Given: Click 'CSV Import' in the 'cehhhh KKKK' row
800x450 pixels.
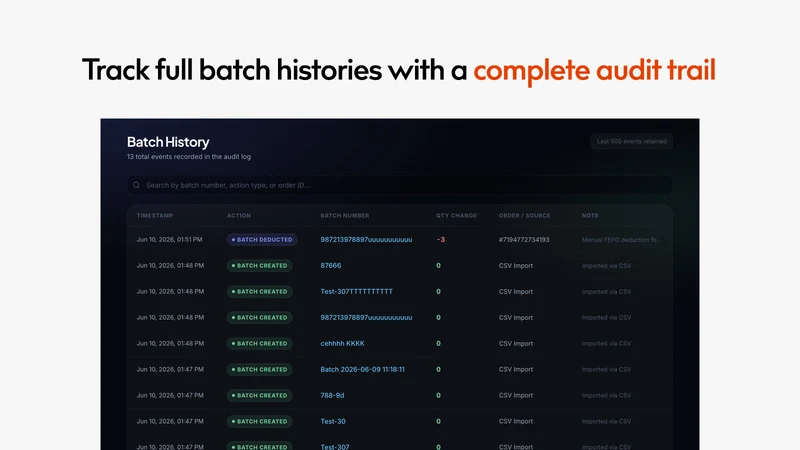Looking at the screenshot, I should 516,343.
